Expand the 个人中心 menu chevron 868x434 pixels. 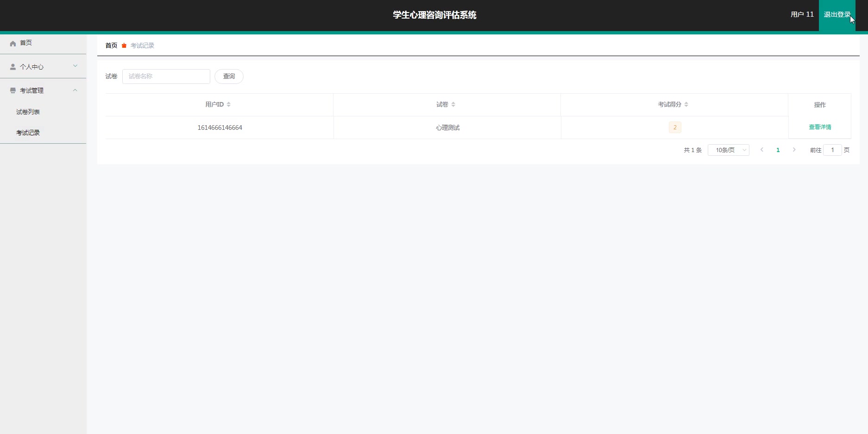click(75, 66)
